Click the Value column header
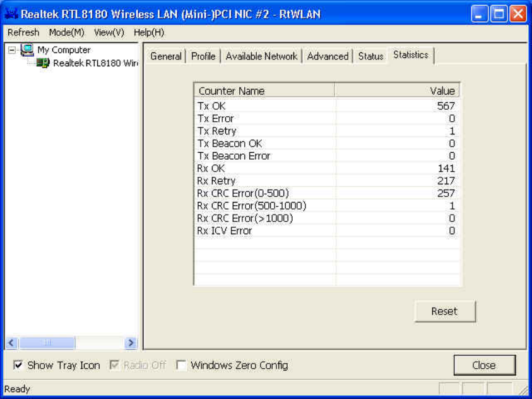The image size is (532, 399). (397, 91)
